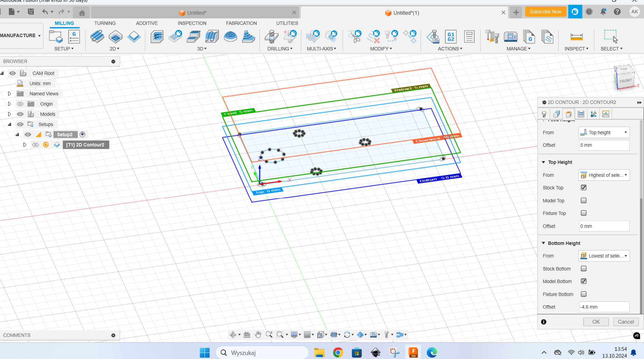Click the Cancel button in dialog
The image size is (644, 359).
(x=626, y=322)
